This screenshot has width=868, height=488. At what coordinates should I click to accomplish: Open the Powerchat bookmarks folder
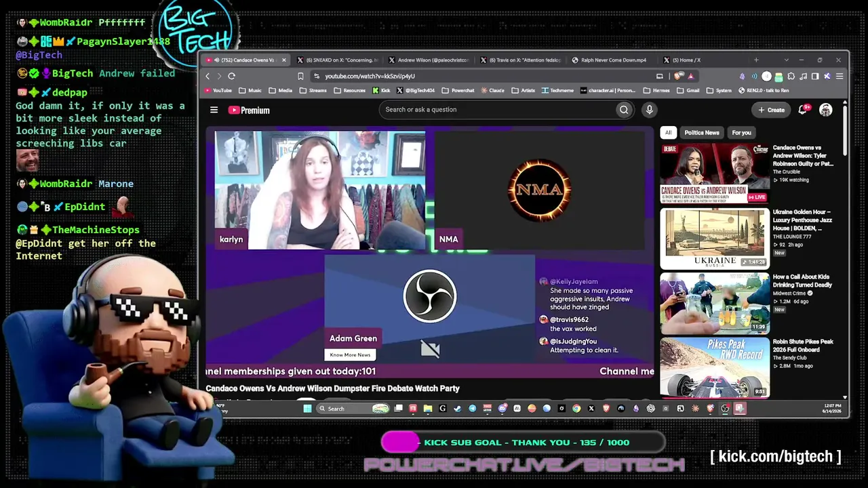click(x=458, y=90)
